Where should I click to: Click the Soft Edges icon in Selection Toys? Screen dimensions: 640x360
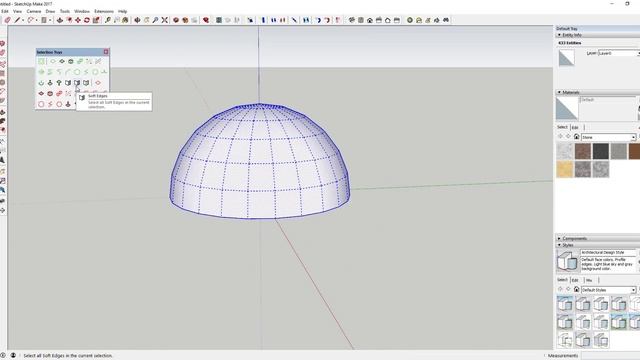coord(77,83)
